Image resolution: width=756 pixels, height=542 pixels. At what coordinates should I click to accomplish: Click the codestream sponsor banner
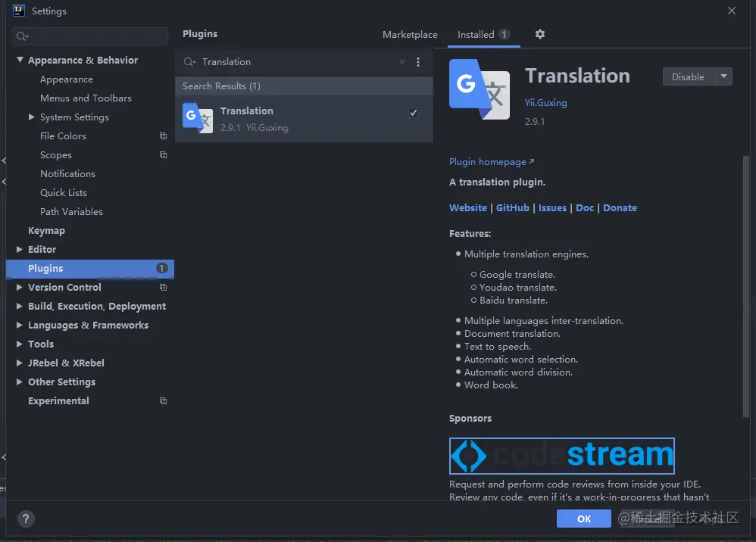click(561, 456)
